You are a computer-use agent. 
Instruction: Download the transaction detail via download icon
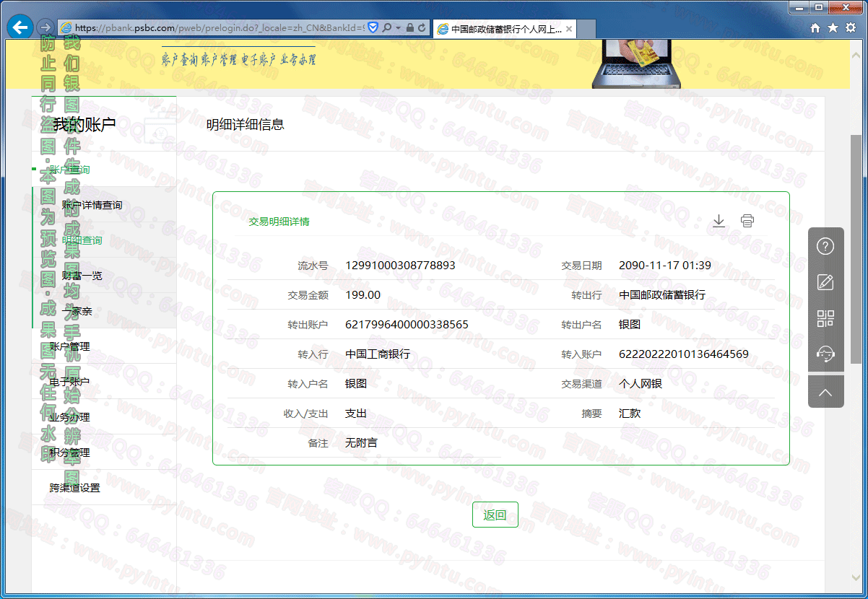[719, 221]
